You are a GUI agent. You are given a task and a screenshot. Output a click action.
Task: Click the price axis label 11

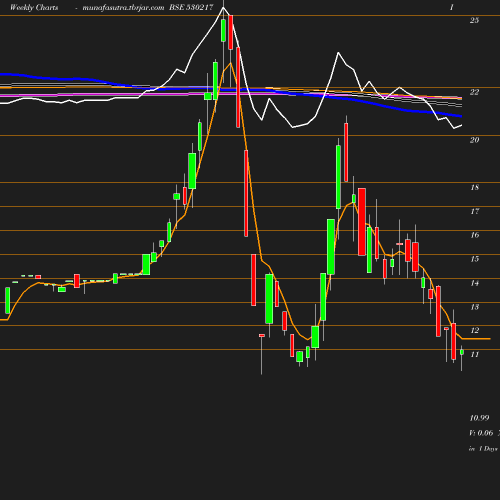(x=474, y=354)
